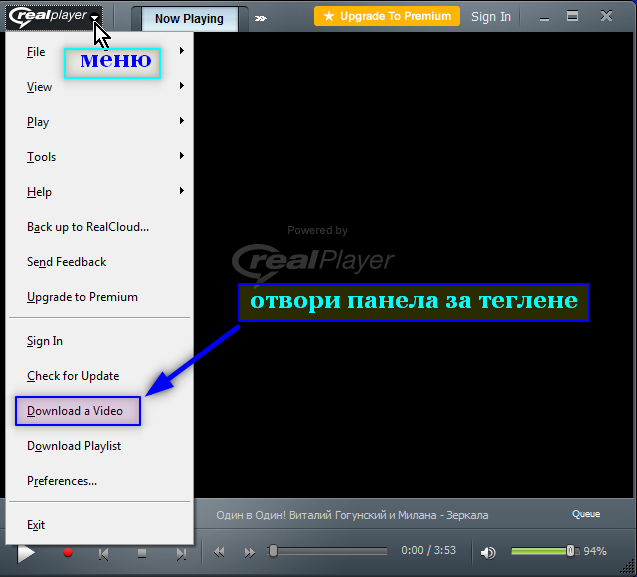
Task: Switch to the Now Playing tab
Action: click(189, 19)
